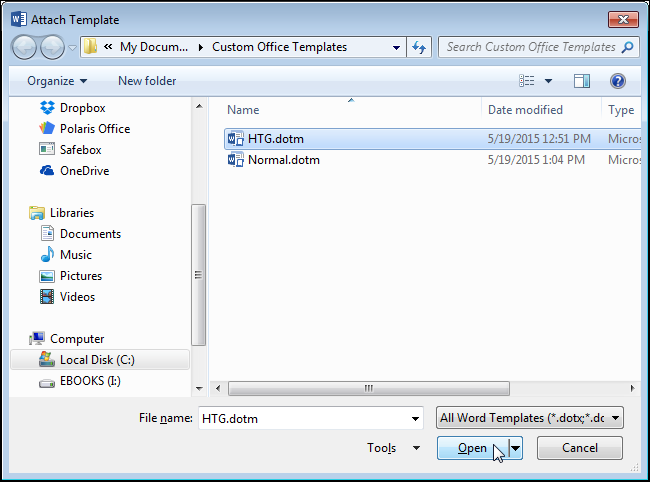Click the folder icon in address bar
Screen dimensions: 650x482
90,47
